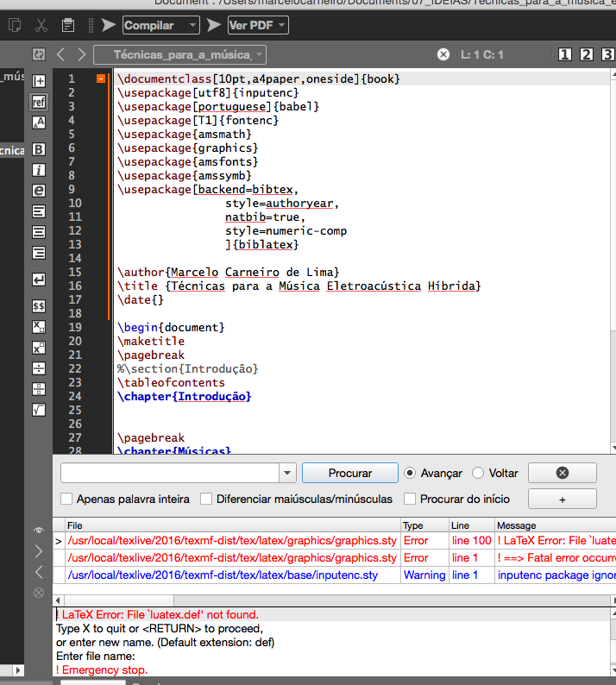
Task: Jump to previous LaTeX error arrow
Action: [39, 572]
